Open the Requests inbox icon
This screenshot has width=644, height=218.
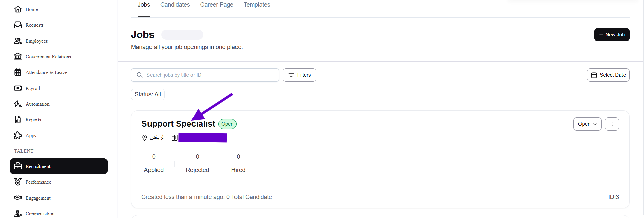[x=18, y=25]
